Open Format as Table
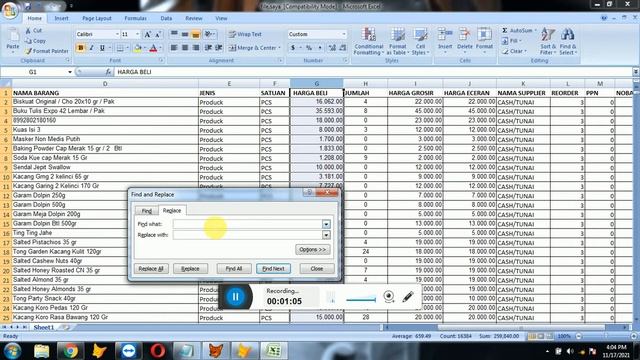 click(x=397, y=41)
